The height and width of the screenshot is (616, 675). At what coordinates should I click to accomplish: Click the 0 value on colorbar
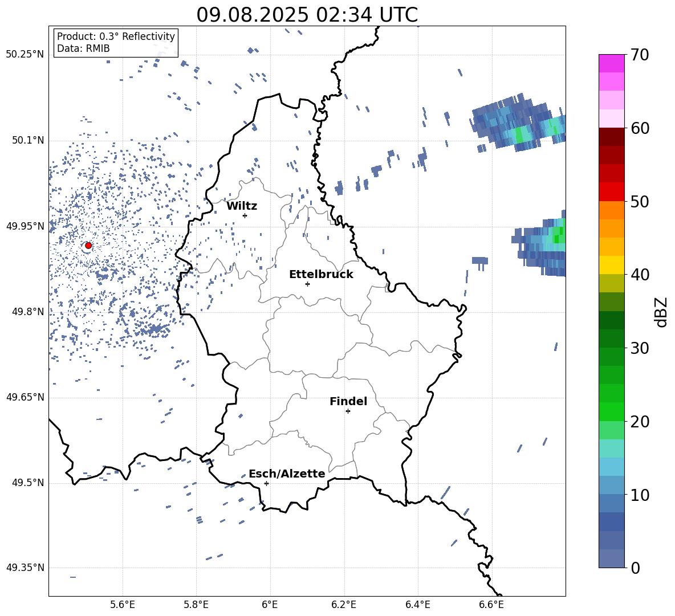pos(635,568)
